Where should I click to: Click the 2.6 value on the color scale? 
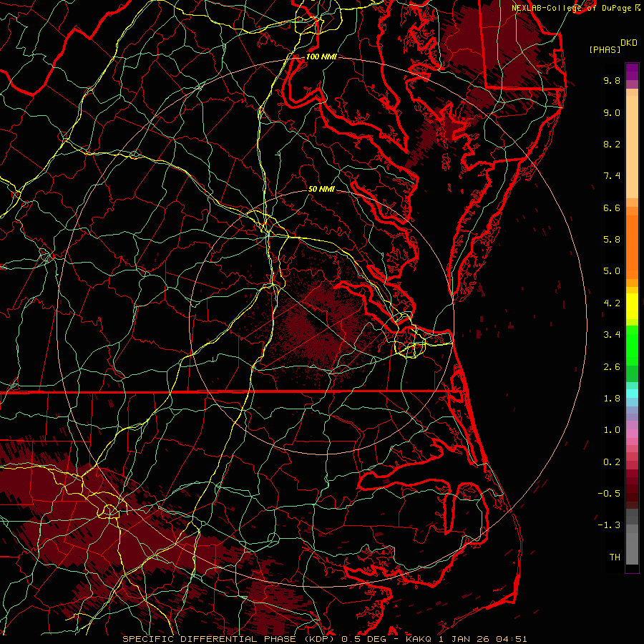point(612,367)
